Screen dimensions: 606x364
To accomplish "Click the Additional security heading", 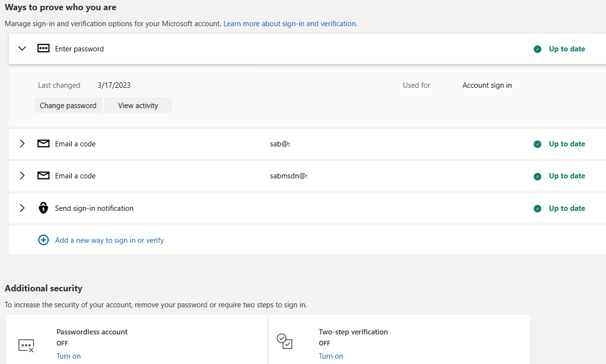I will tap(44, 288).
